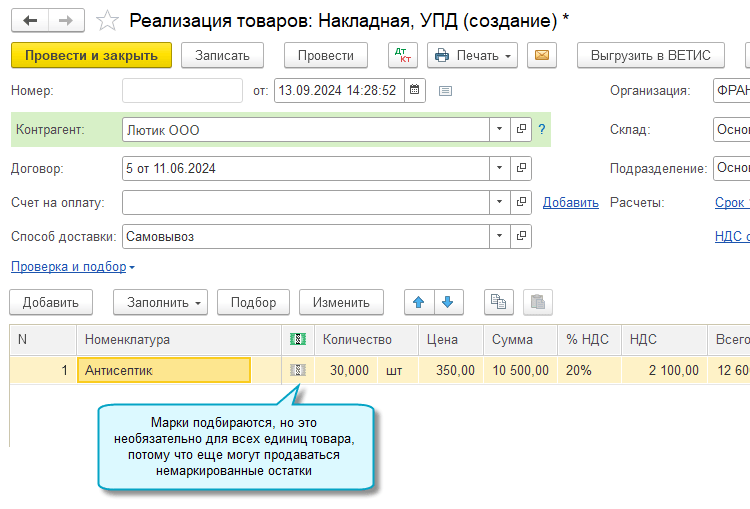The height and width of the screenshot is (509, 750).
Task: Click the 20% НДС rate cell
Action: [x=589, y=370]
